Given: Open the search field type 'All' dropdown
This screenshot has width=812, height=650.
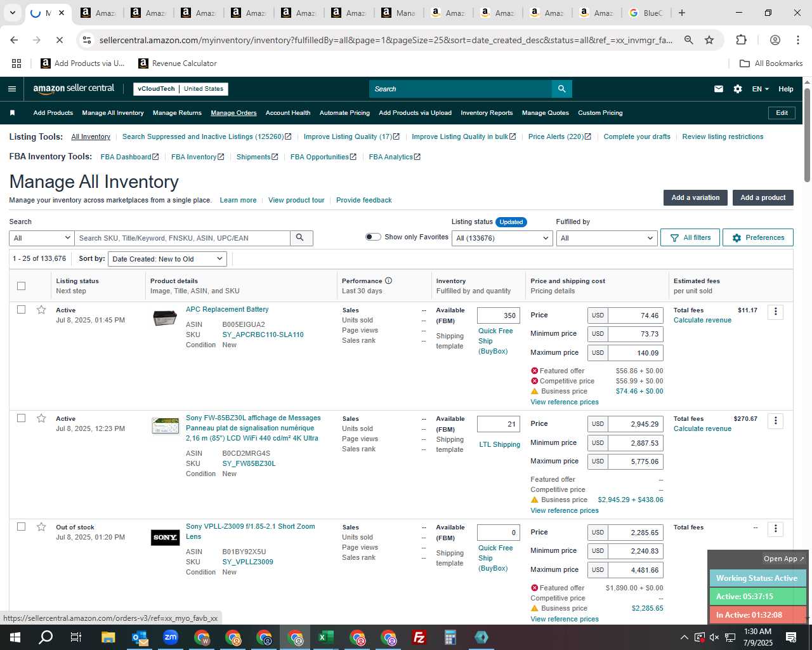Looking at the screenshot, I should click(42, 238).
